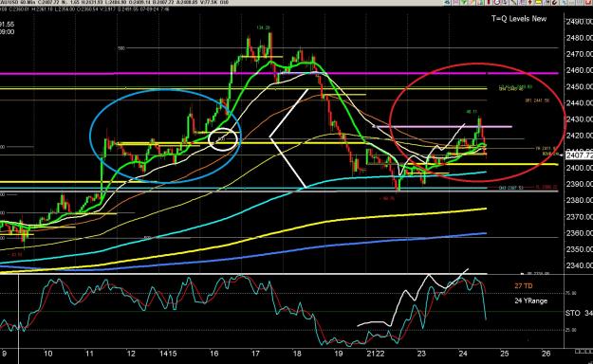Click the 75.00 stochastic level label
Image resolution: width=593 pixels, height=364 pixels.
(571, 293)
